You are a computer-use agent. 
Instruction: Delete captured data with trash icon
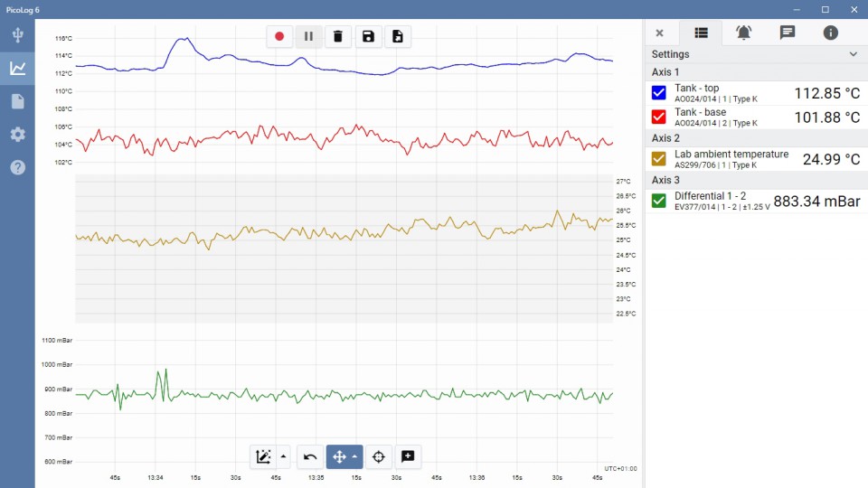[338, 36]
